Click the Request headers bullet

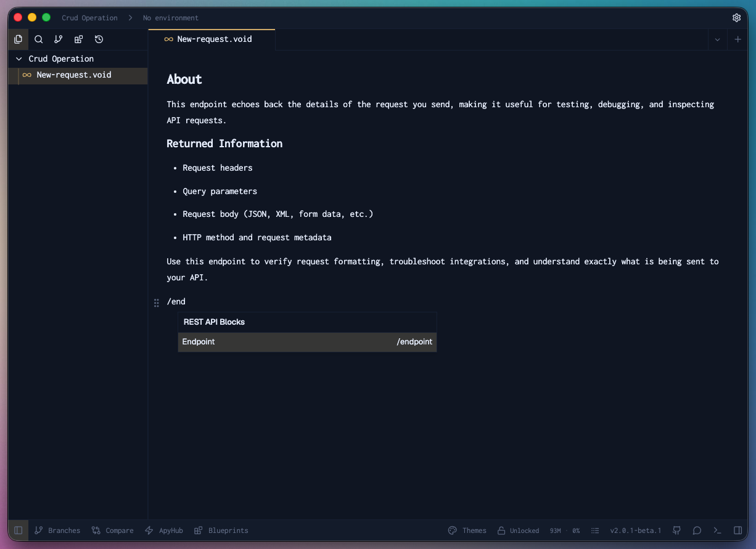coord(218,168)
